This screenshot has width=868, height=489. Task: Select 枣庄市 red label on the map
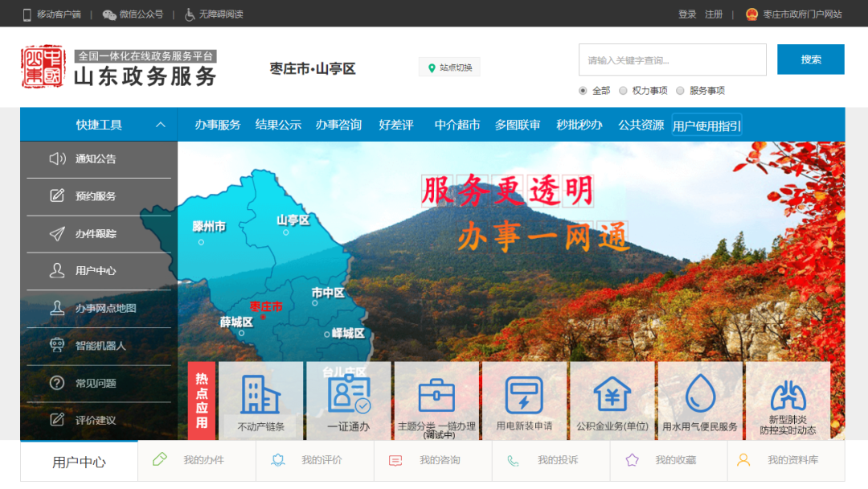(266, 306)
